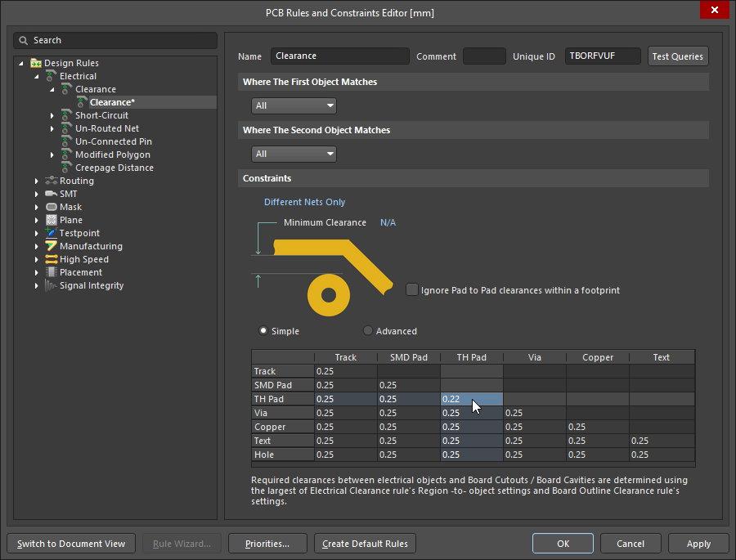
Task: Open the Priorities dialog
Action: 267,543
